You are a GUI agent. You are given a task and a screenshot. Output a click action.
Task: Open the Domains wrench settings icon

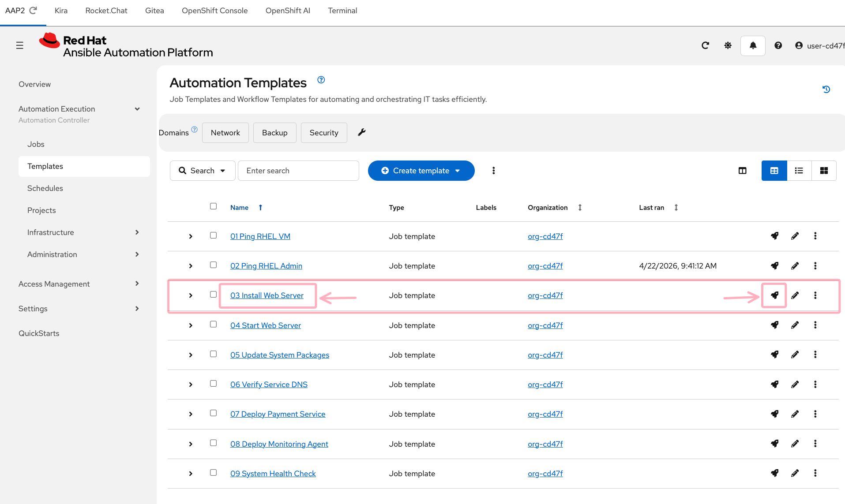click(361, 132)
